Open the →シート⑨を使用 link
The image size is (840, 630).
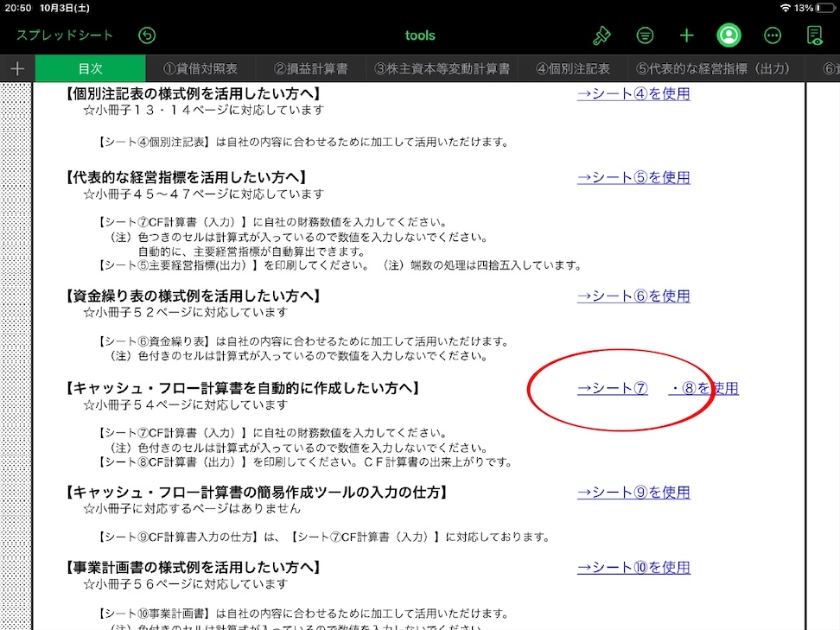(633, 492)
